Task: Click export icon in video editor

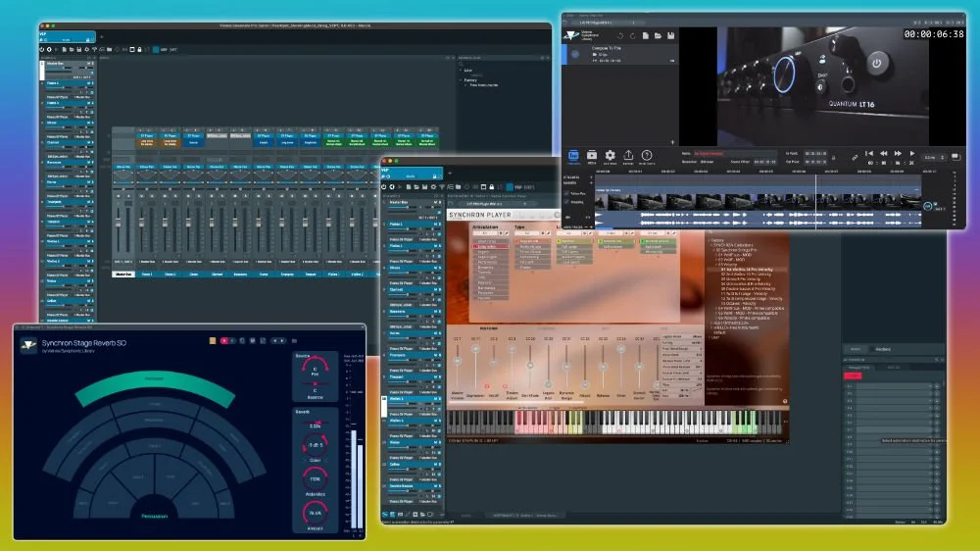Action: coord(628,156)
